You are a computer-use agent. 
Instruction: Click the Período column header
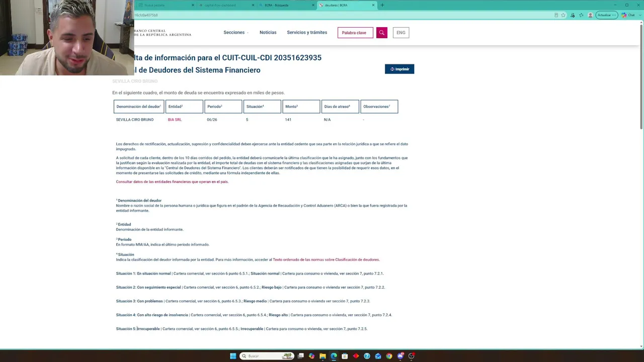[x=223, y=107]
